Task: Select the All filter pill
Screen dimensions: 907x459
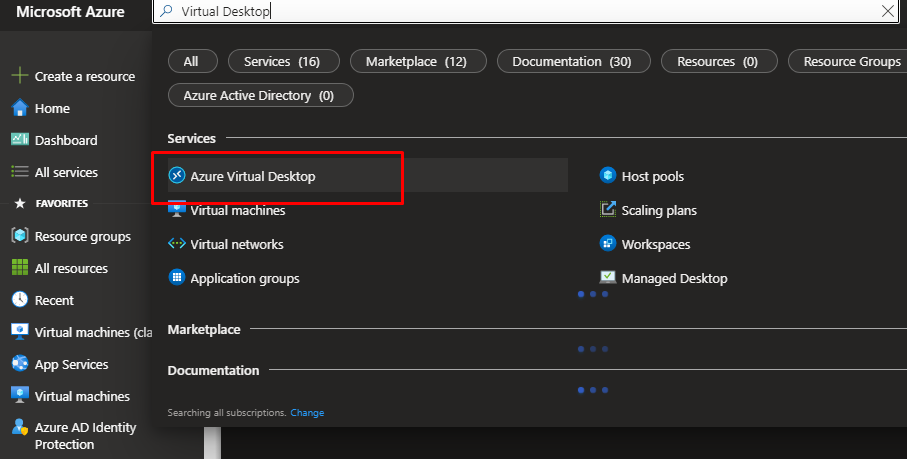Action: tap(191, 62)
